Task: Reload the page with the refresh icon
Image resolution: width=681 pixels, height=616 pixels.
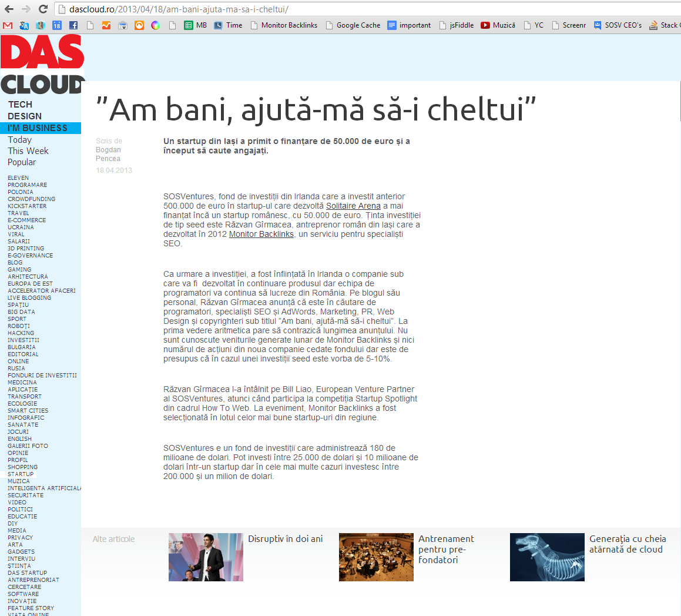Action: 43,9
